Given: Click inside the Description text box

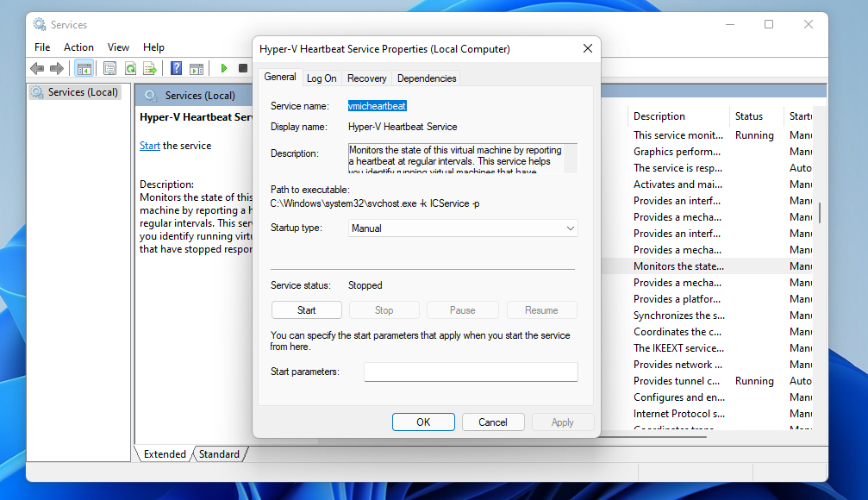Looking at the screenshot, I should tap(456, 159).
